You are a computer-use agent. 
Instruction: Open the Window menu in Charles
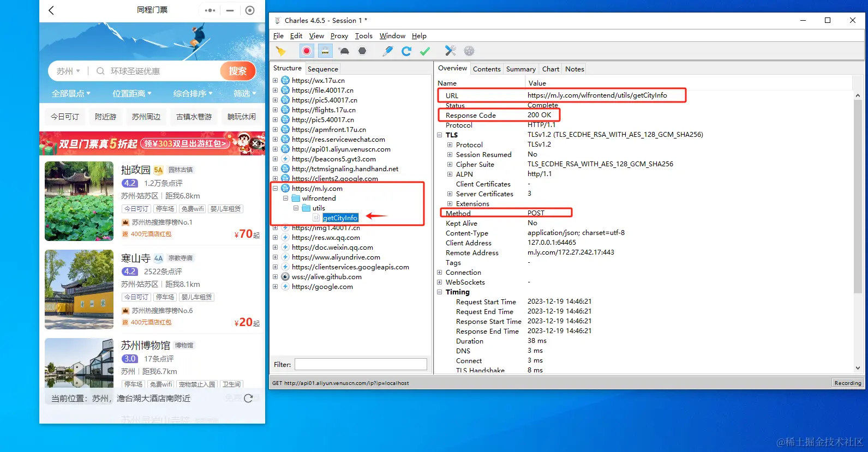point(392,36)
